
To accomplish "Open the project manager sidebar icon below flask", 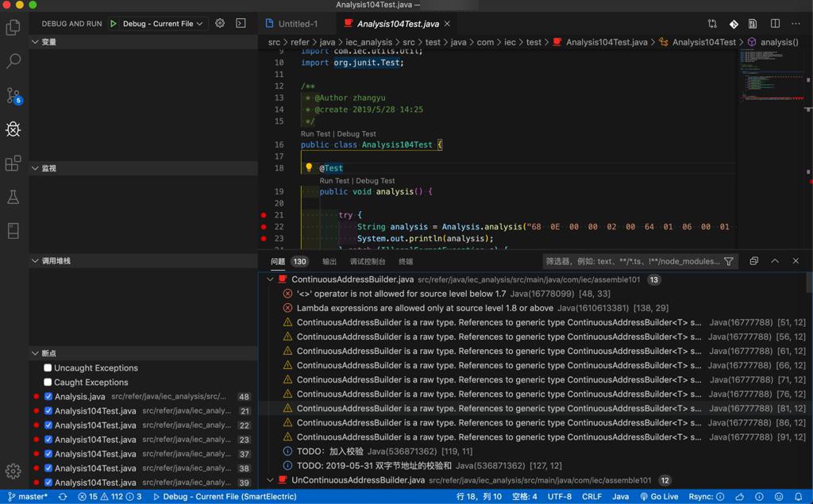I will point(13,231).
